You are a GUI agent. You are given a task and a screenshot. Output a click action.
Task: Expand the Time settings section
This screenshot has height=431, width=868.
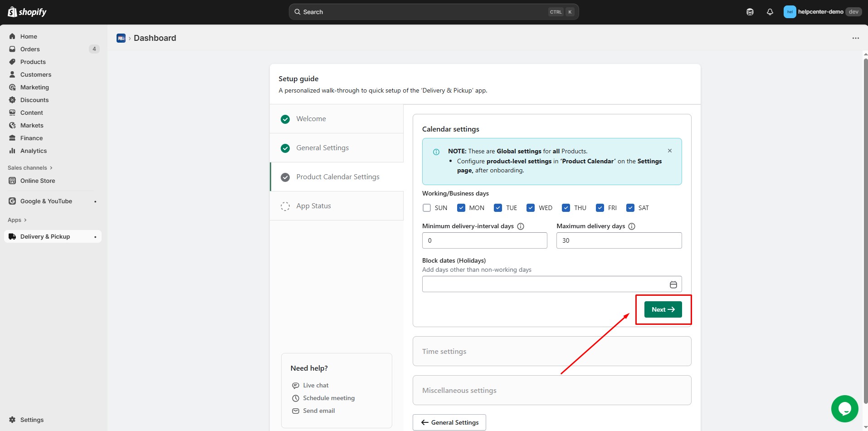551,351
